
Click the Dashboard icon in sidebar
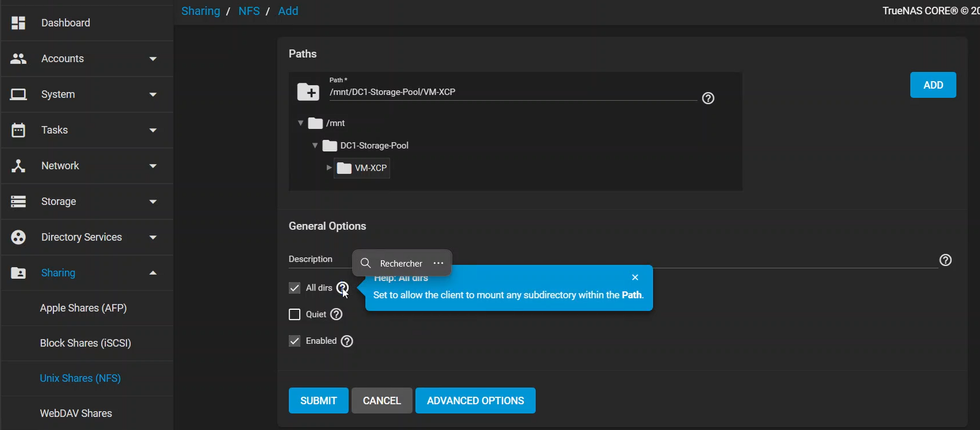point(19,23)
